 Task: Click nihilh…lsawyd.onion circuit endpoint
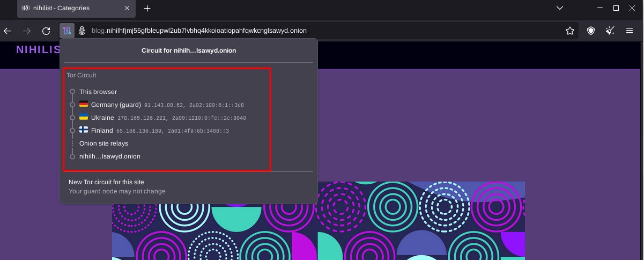[110, 156]
